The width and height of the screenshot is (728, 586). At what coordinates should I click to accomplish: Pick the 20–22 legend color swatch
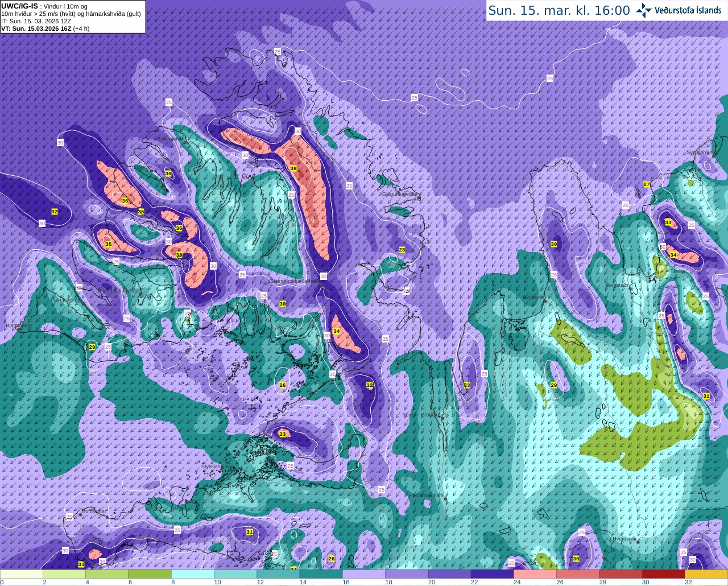tap(449, 573)
